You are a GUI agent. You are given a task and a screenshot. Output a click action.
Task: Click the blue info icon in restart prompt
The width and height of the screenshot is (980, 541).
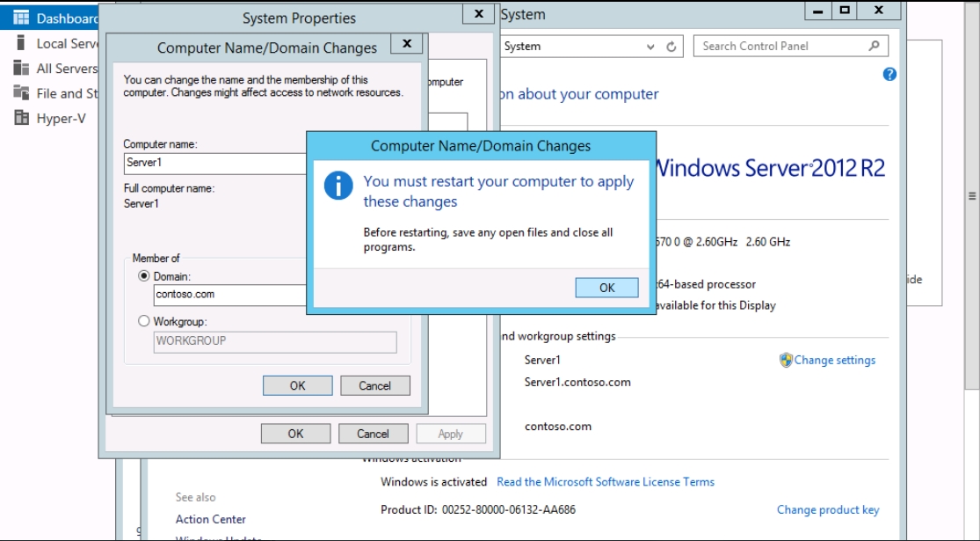338,186
